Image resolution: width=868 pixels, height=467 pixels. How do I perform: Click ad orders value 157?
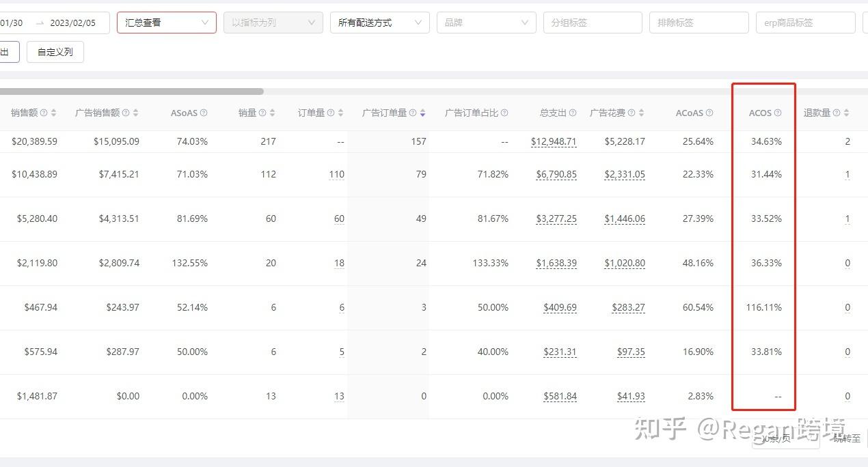(x=418, y=142)
